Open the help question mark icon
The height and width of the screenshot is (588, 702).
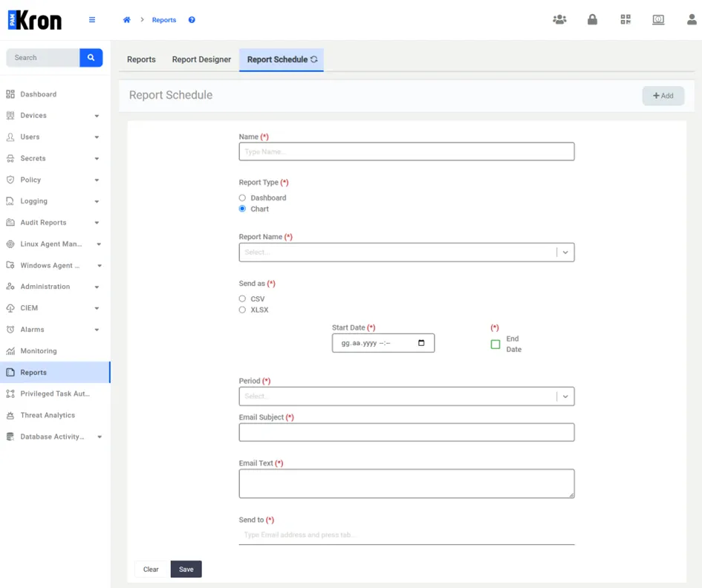pos(192,20)
